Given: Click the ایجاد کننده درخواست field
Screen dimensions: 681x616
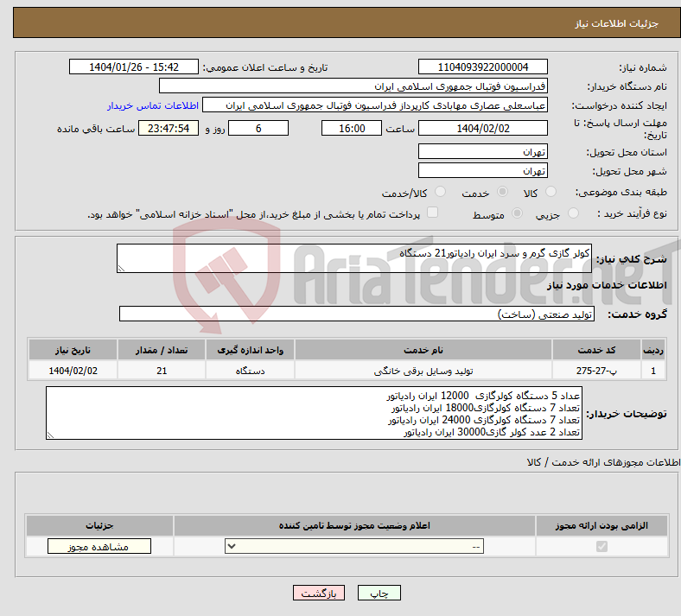Looking at the screenshot, I should 375,105.
